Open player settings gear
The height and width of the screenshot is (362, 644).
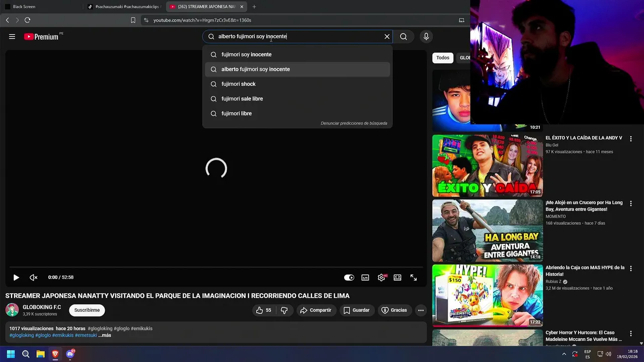click(381, 278)
